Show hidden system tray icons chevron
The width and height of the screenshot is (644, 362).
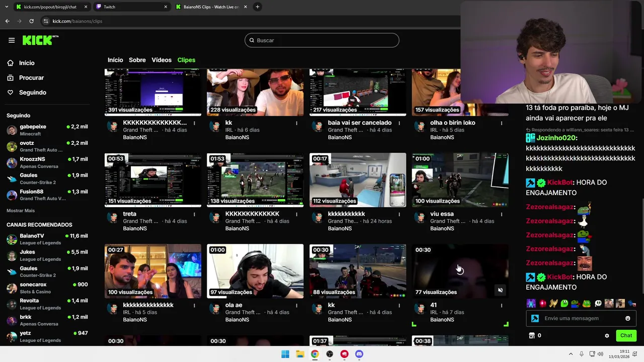571,354
